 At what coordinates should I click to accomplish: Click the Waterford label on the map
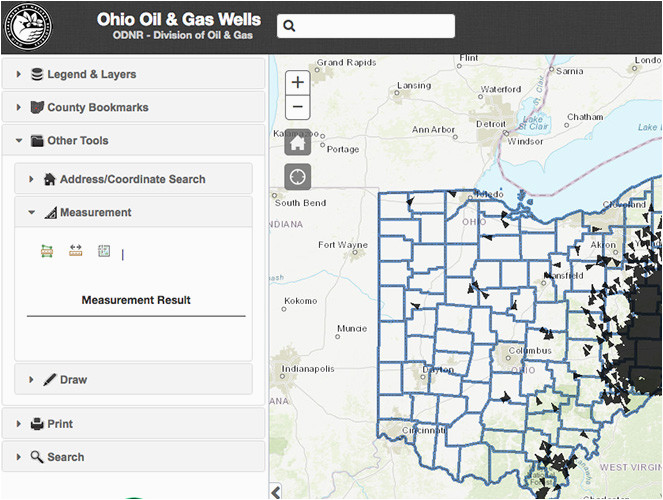pyautogui.click(x=501, y=89)
